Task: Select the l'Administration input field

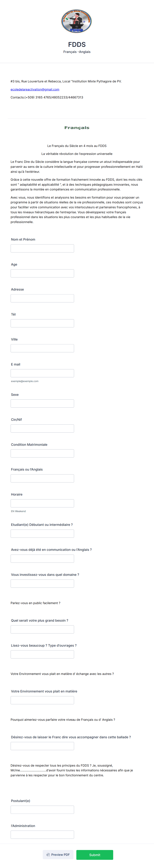Action: 42,835
